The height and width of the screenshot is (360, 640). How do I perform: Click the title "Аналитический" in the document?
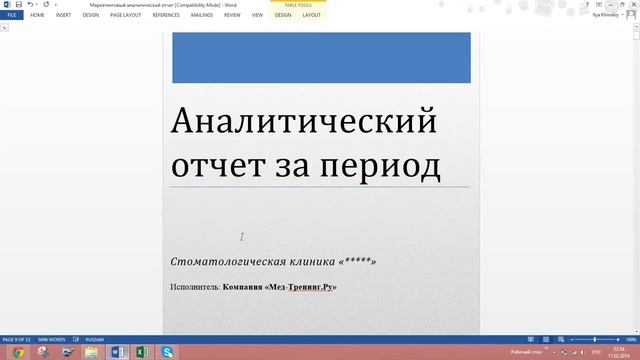coord(304,120)
